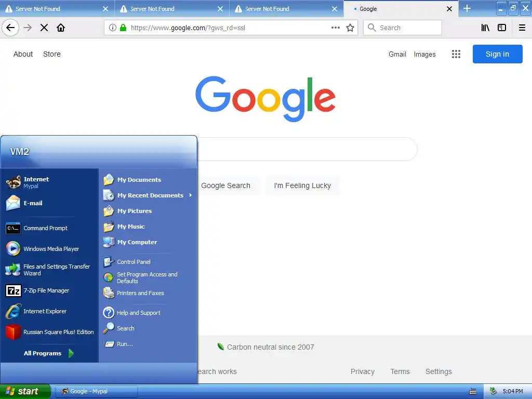Open the Terms footer link
Screen dimensions: 532x399
point(400,371)
